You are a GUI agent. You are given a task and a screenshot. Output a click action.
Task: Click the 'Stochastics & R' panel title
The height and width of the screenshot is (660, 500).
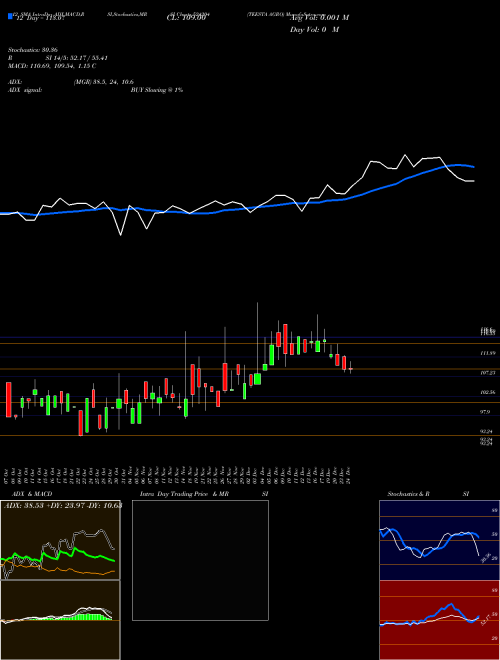[409, 494]
